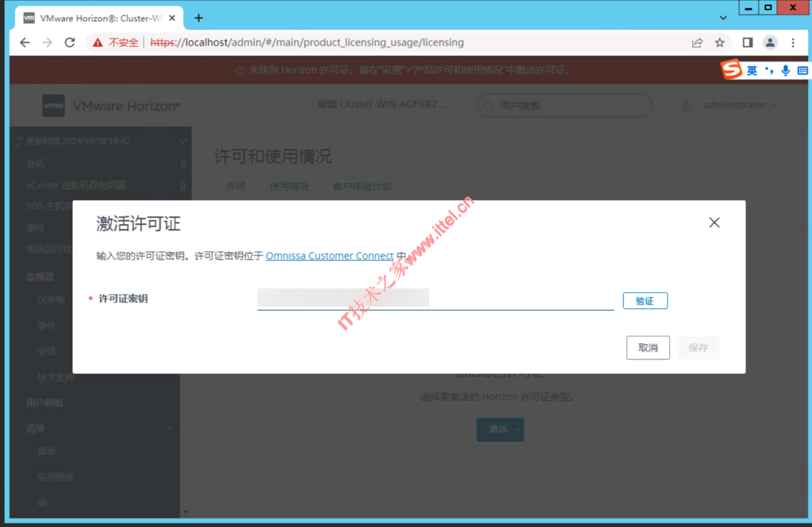Select the 许可 tab

(x=236, y=186)
